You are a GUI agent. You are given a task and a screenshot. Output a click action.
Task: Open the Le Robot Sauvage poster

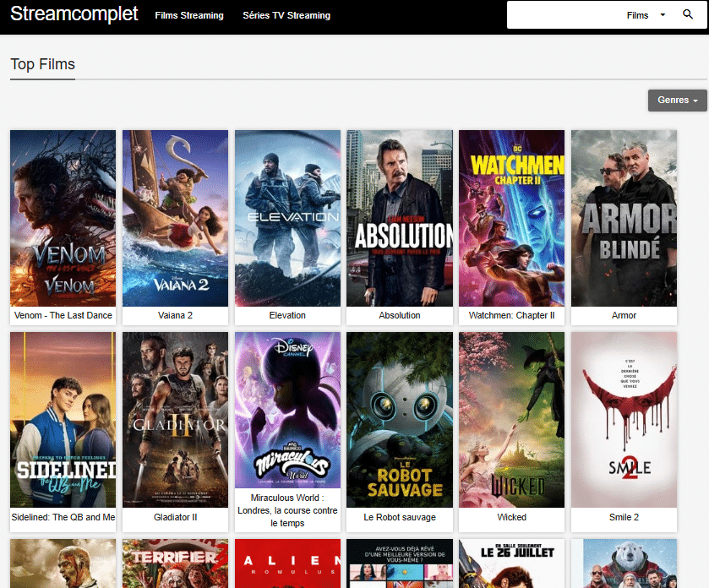[400, 420]
